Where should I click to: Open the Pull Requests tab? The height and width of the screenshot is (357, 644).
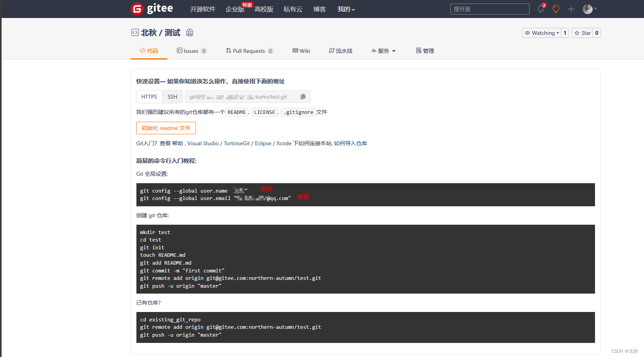pos(249,50)
